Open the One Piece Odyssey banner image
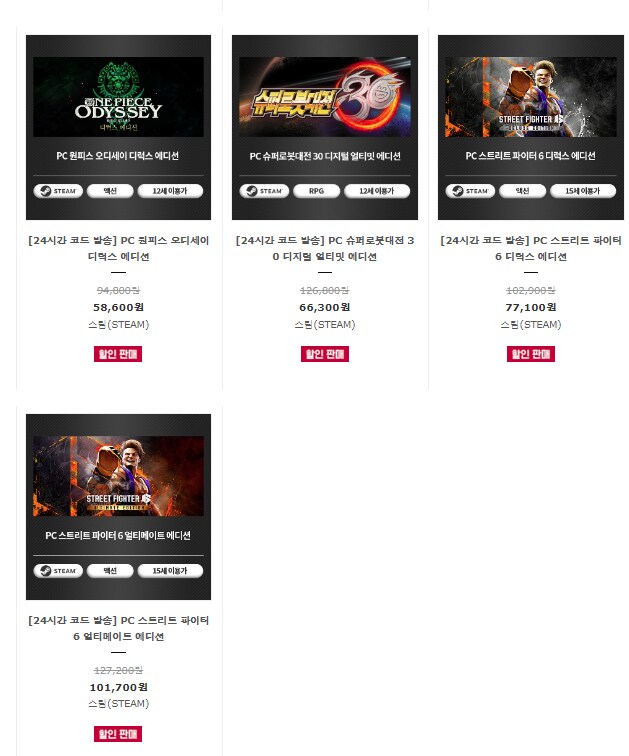 119,97
